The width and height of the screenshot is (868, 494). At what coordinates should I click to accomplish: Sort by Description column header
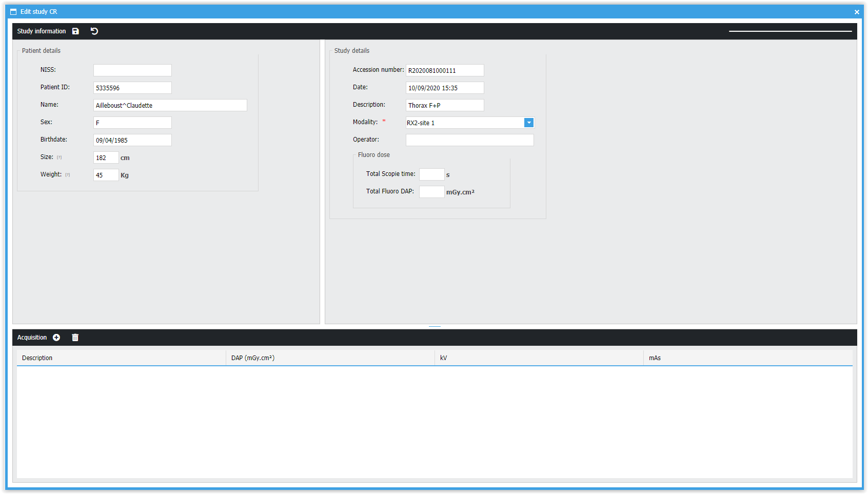(x=121, y=358)
